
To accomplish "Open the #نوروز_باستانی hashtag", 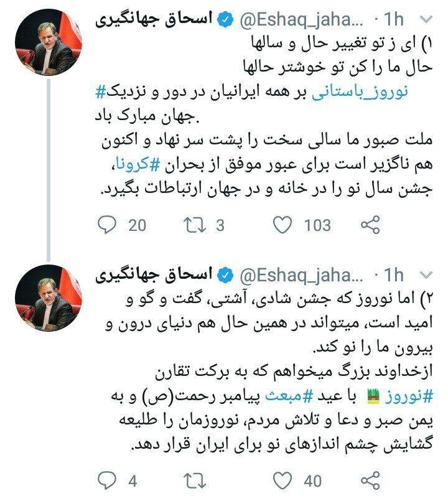I will pyautogui.click(x=359, y=92).
